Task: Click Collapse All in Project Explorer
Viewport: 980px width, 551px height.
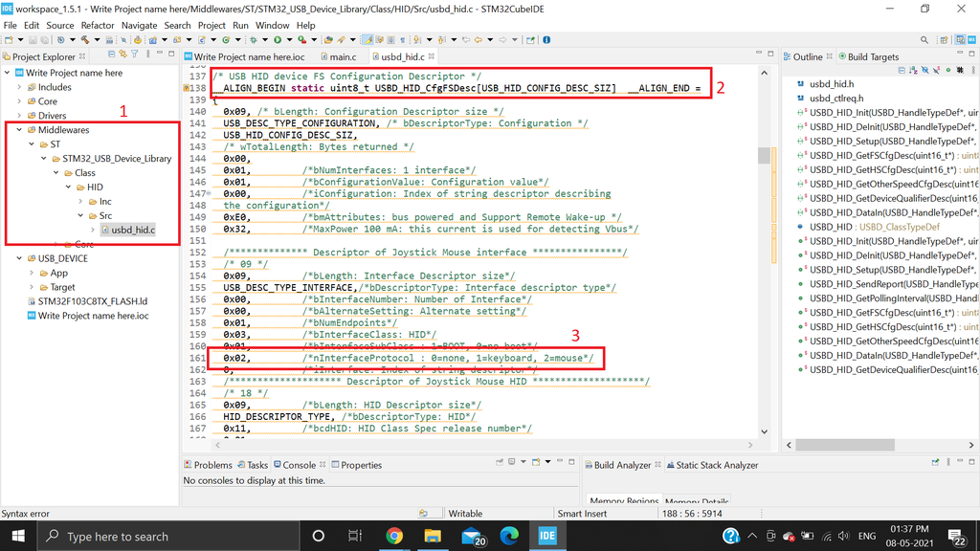Action: tap(111, 55)
